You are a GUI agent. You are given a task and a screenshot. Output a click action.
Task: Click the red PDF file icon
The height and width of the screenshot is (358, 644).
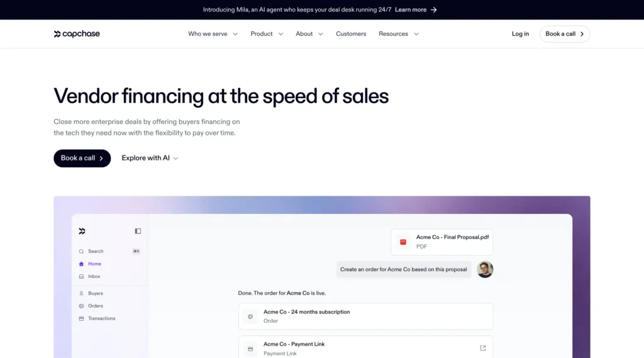403,242
